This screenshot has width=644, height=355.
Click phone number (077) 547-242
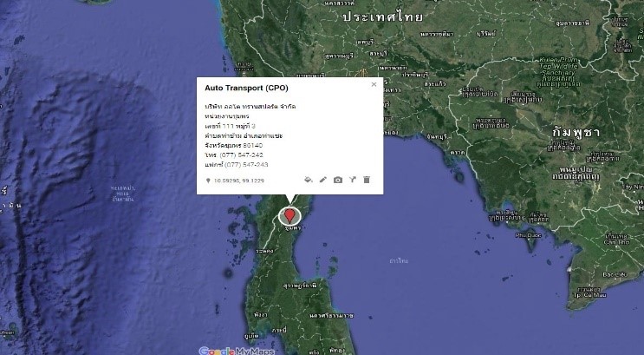click(x=241, y=155)
